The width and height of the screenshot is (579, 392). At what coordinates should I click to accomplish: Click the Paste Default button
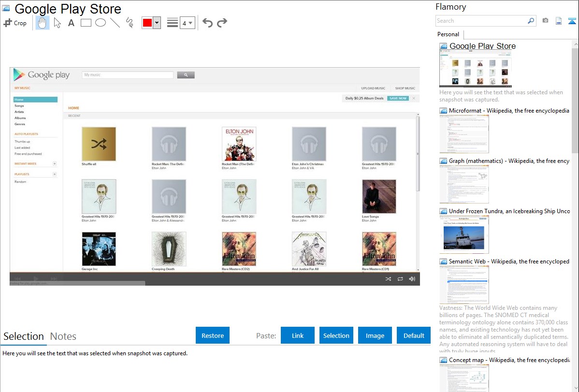pos(414,335)
